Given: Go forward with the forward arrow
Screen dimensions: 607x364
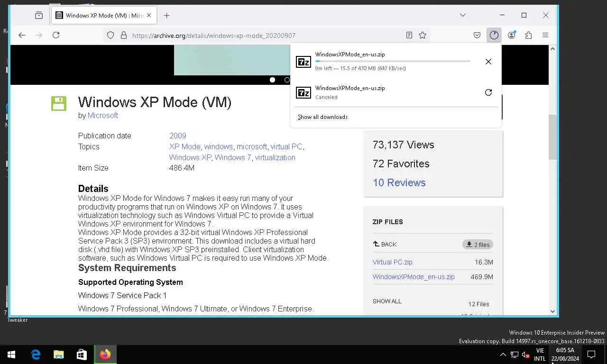Looking at the screenshot, I should [39, 35].
